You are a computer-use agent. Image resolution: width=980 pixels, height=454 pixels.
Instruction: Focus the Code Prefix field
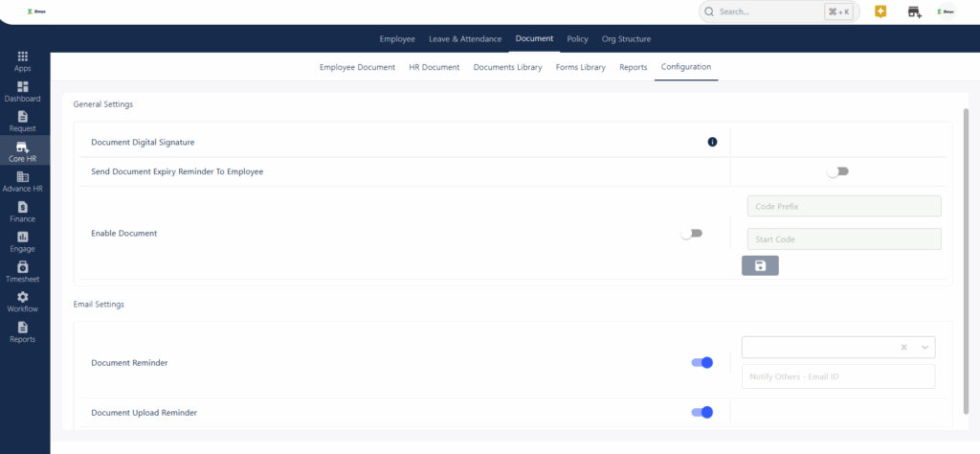pos(844,206)
